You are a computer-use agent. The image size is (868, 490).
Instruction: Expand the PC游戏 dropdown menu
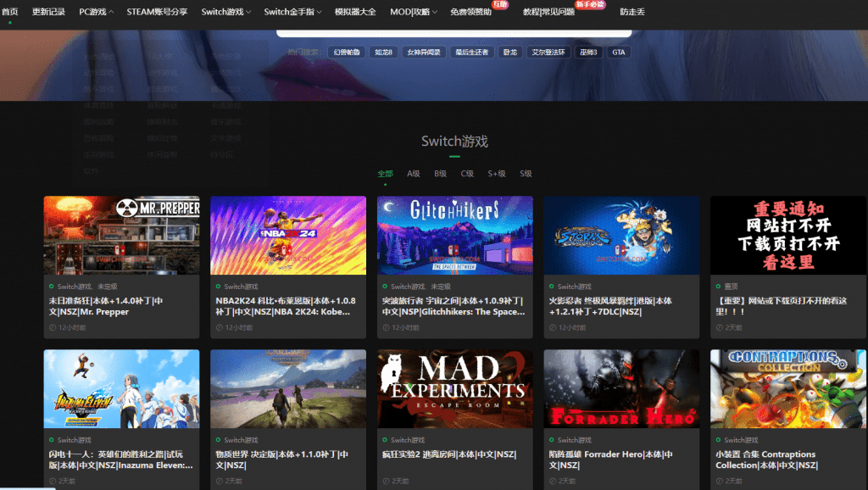pyautogui.click(x=96, y=12)
